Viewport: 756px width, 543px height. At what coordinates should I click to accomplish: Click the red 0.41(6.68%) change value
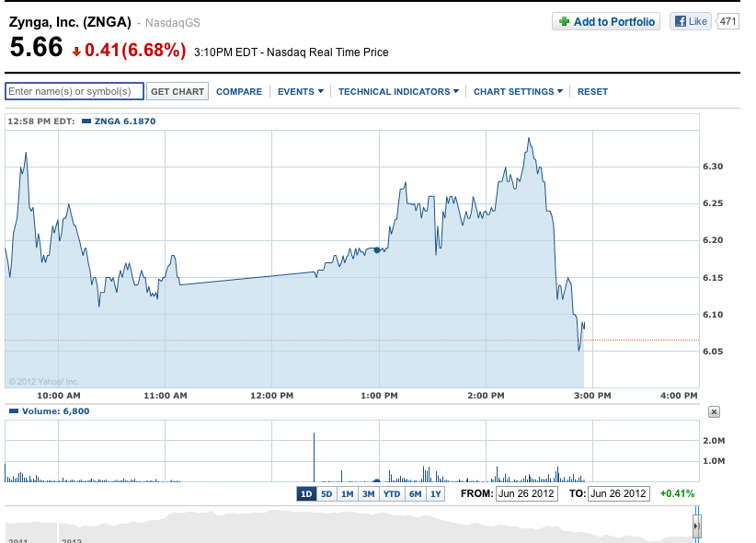[135, 51]
